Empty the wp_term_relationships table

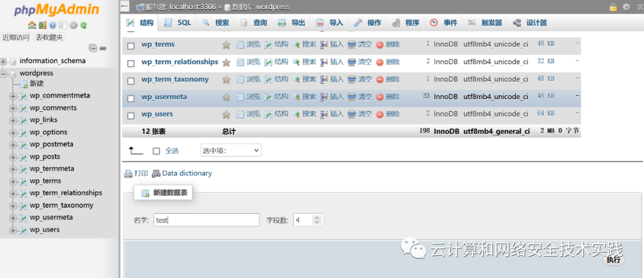tap(360, 62)
